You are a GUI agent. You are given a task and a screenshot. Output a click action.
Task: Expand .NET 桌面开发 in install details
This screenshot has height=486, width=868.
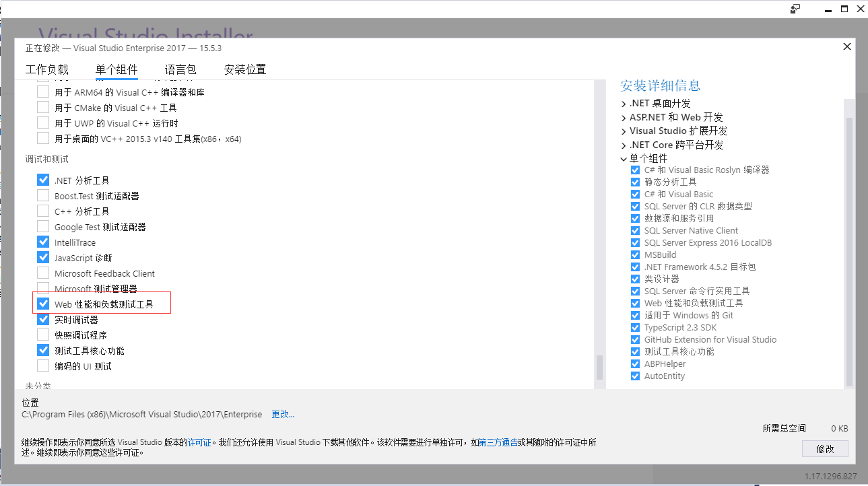624,104
